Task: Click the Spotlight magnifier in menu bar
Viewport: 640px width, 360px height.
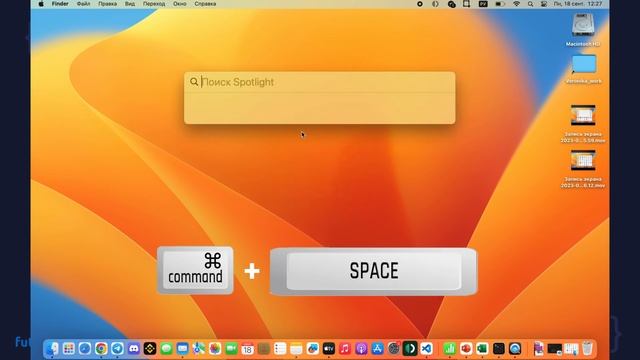Action: tap(530, 4)
